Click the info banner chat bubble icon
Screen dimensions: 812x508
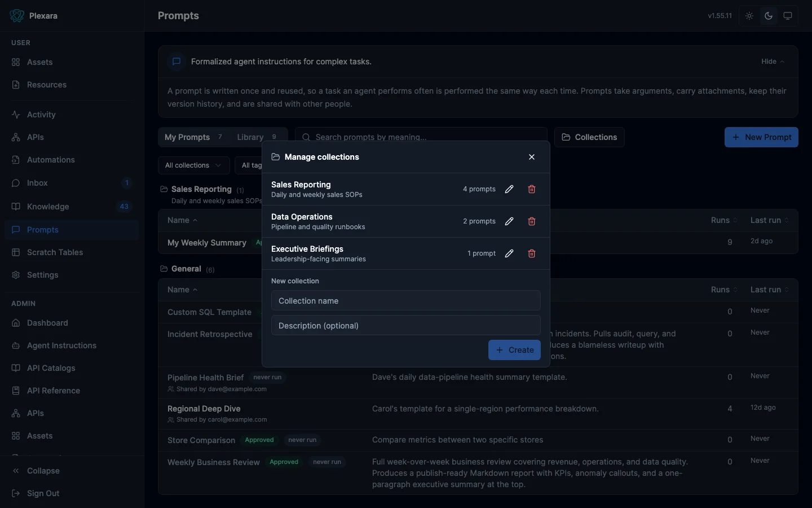click(176, 62)
